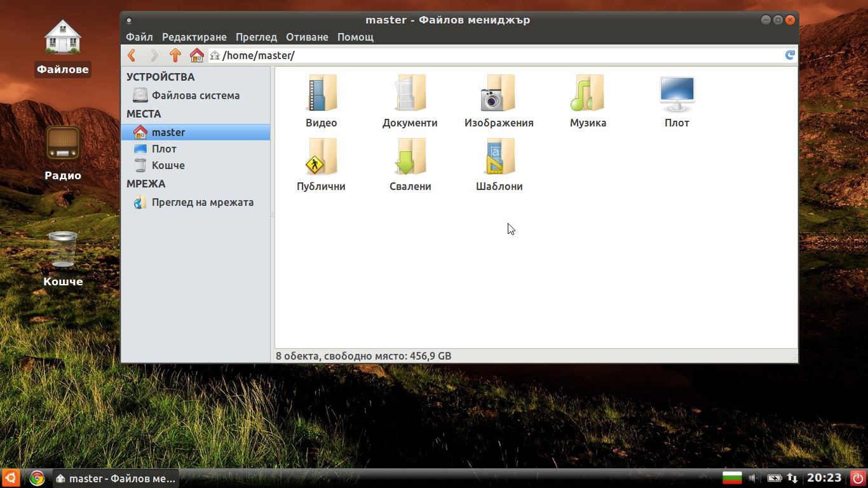This screenshot has width=868, height=488.
Task: Click the master file manager taskbar button
Action: coord(116,478)
